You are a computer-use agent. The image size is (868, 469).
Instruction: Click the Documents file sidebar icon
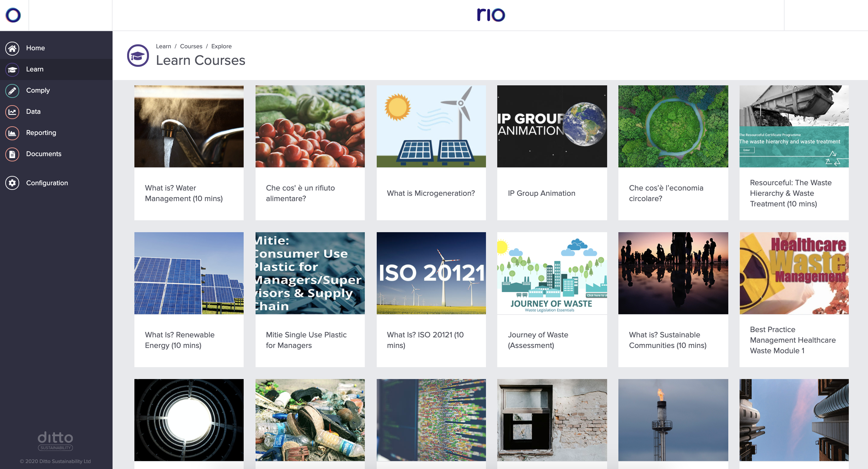[x=12, y=154]
